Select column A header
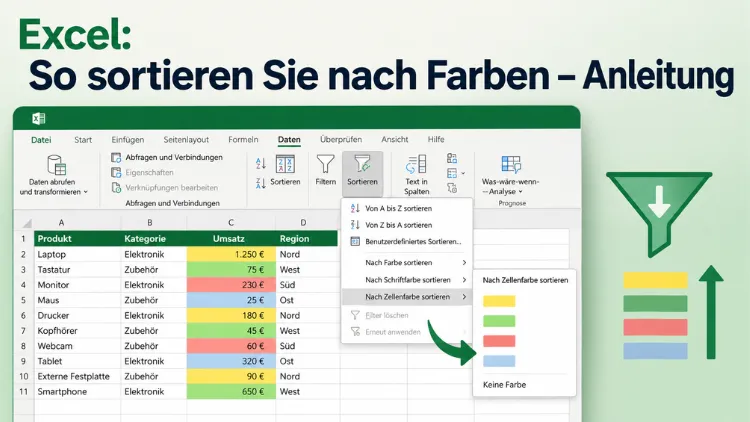The image size is (750, 422). pos(61,223)
